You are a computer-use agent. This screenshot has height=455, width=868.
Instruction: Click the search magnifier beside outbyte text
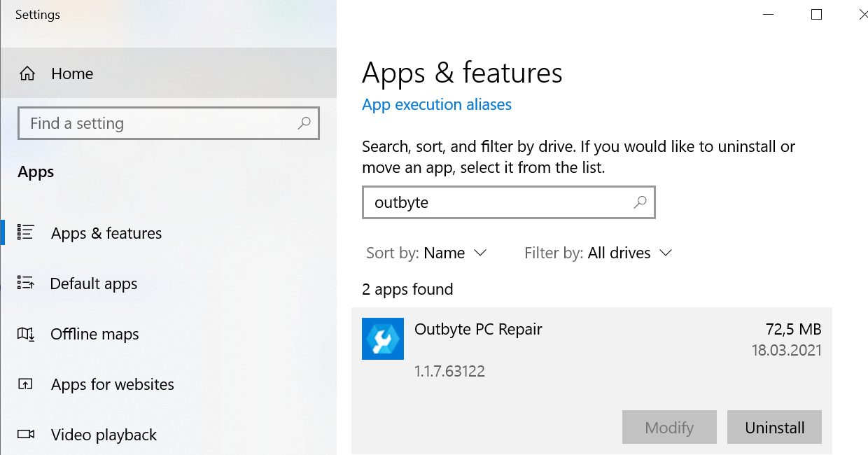coord(639,202)
